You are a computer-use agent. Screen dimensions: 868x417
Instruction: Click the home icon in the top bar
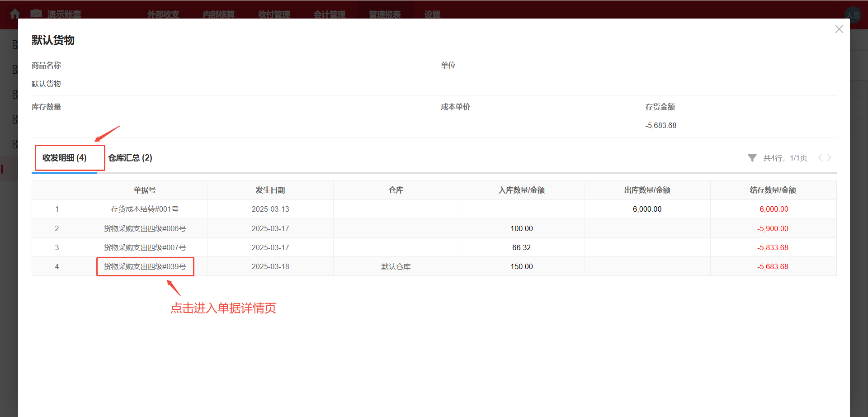pyautogui.click(x=15, y=14)
